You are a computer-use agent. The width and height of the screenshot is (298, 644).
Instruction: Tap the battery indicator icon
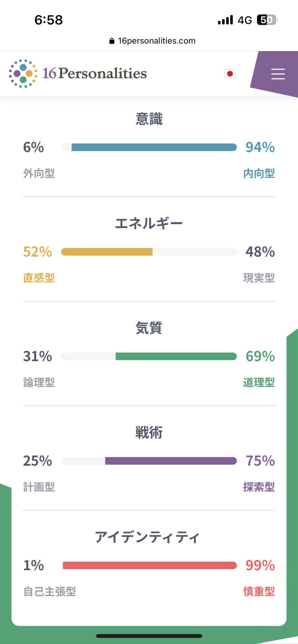[267, 20]
